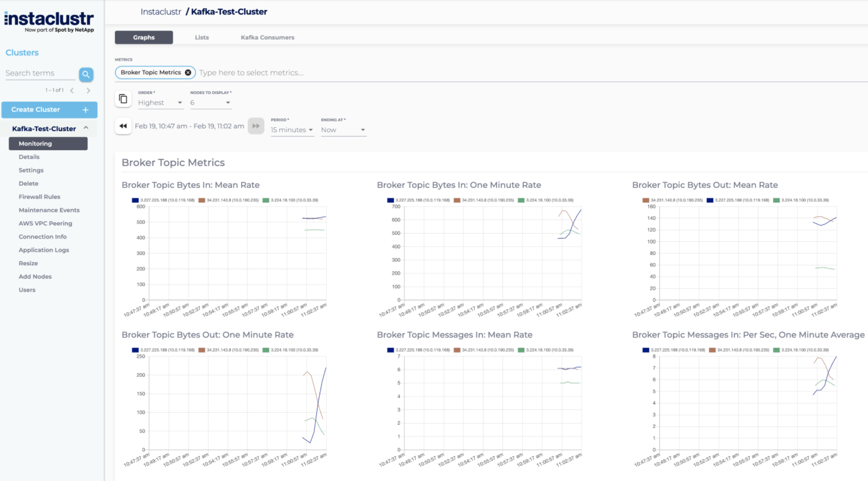Step back in time with rewind icon
This screenshot has width=868, height=481.
coord(123,126)
